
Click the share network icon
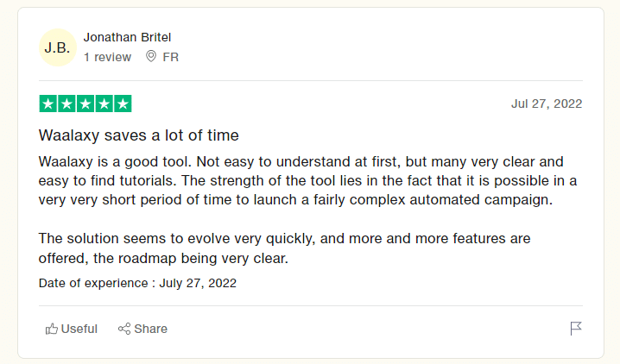124,329
